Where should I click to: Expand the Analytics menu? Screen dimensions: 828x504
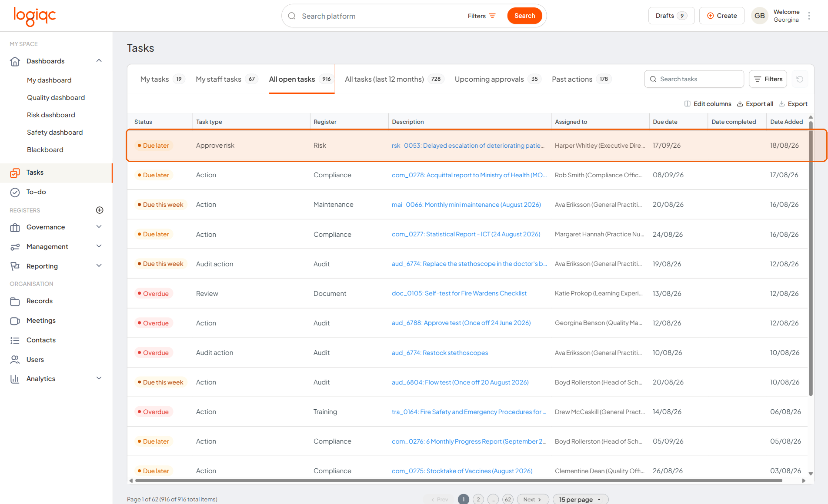tap(99, 378)
